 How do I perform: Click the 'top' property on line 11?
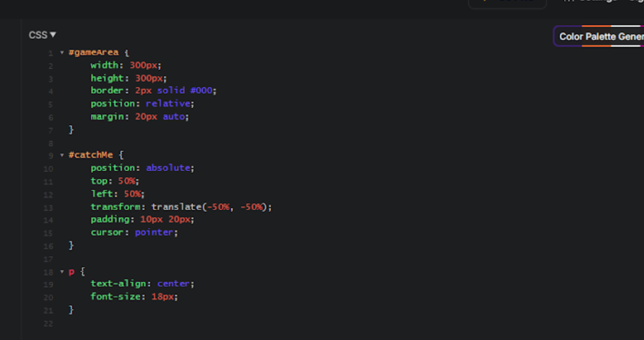click(x=99, y=181)
